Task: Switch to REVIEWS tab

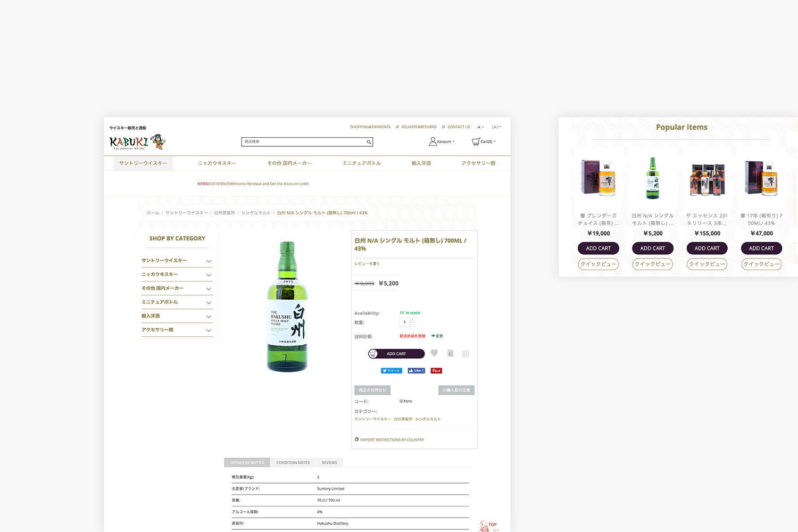Action: coord(329,463)
